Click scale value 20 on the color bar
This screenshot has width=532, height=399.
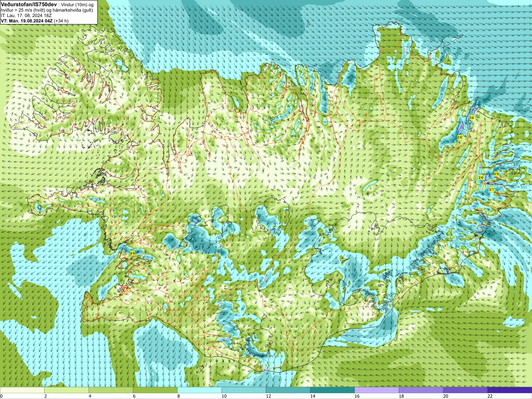446,396
